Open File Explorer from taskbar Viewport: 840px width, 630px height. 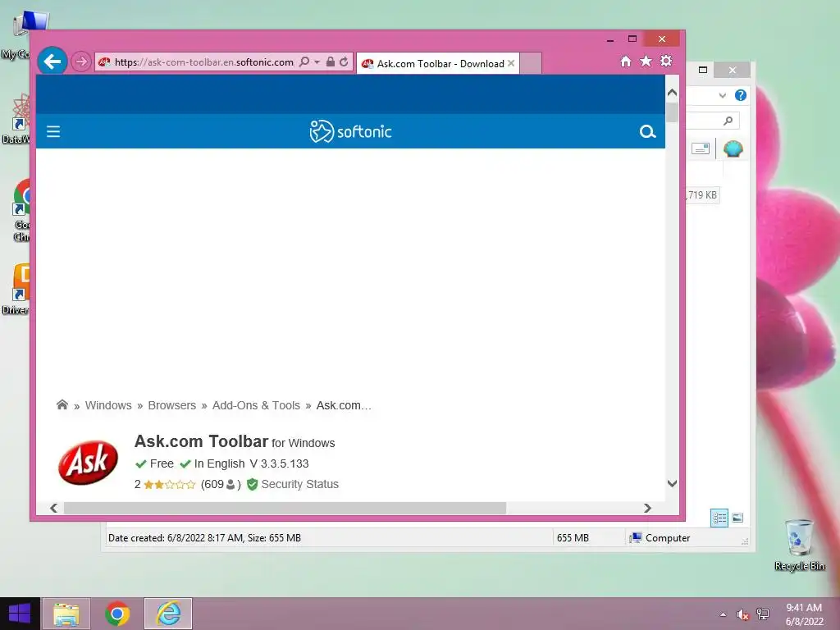tap(66, 614)
